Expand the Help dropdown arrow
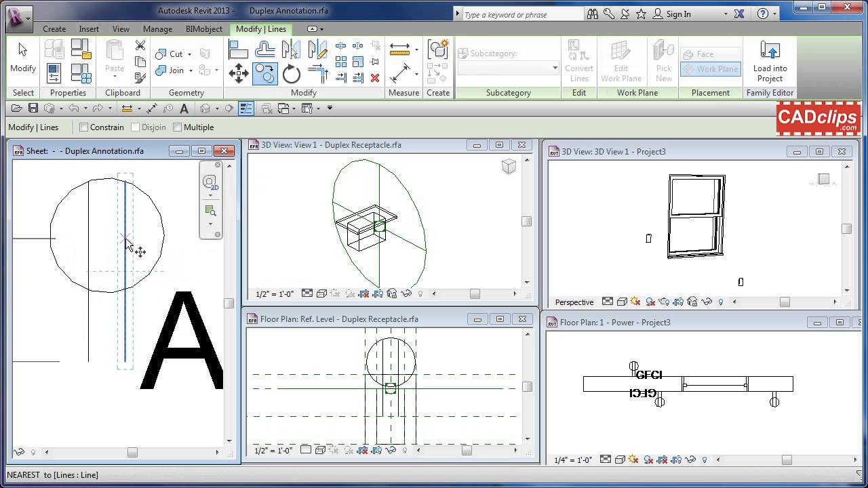Image resolution: width=868 pixels, height=488 pixels. pos(776,14)
